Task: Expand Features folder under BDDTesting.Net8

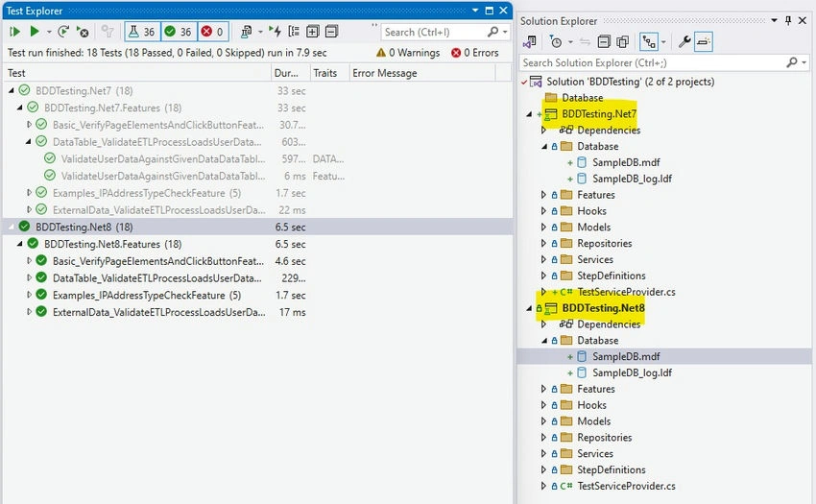Action: click(543, 389)
